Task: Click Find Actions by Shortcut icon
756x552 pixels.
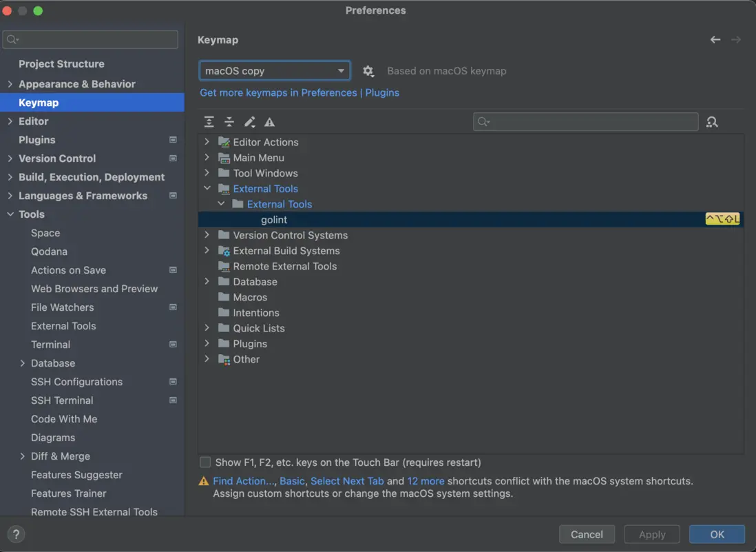Action: pyautogui.click(x=712, y=122)
